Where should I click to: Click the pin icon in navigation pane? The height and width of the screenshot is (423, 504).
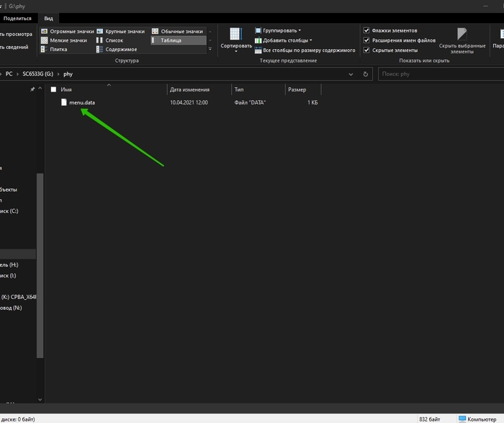pyautogui.click(x=32, y=89)
